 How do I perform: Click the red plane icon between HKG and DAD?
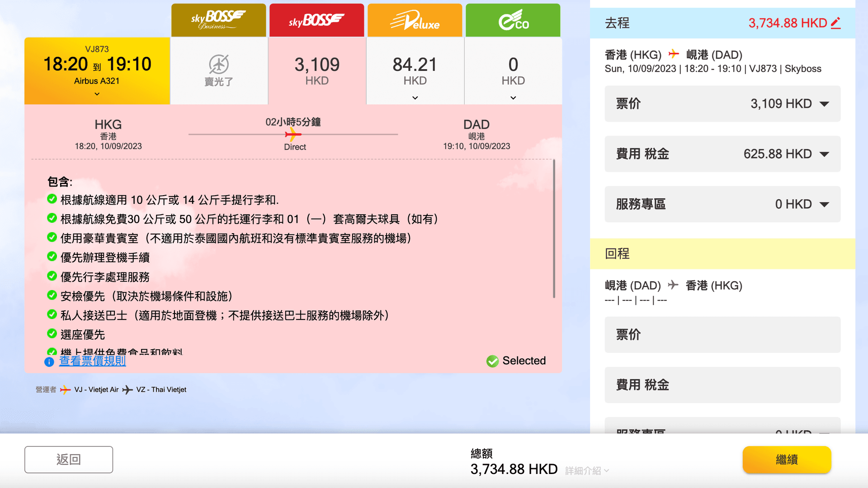(674, 54)
